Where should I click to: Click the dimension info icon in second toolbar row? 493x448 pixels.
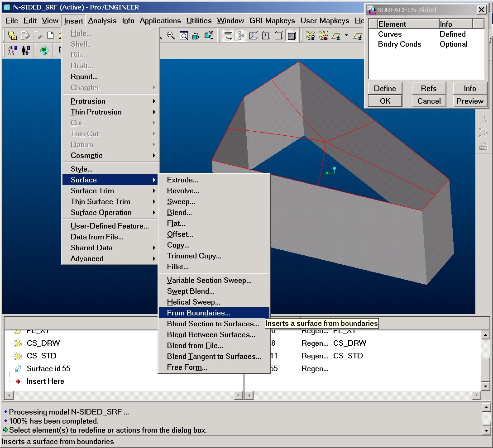(12, 50)
